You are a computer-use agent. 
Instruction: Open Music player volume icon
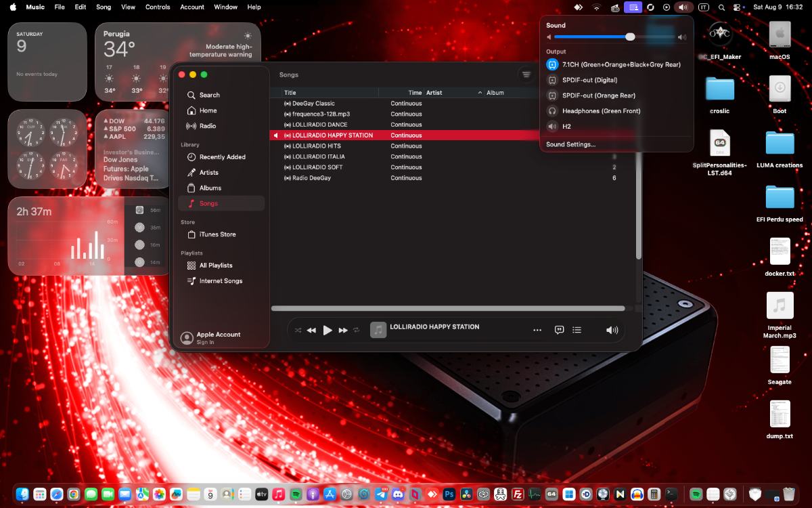click(612, 330)
